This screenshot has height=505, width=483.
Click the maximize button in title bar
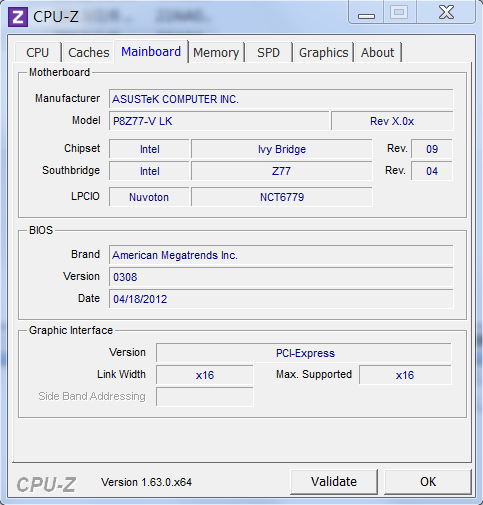[x=400, y=13]
